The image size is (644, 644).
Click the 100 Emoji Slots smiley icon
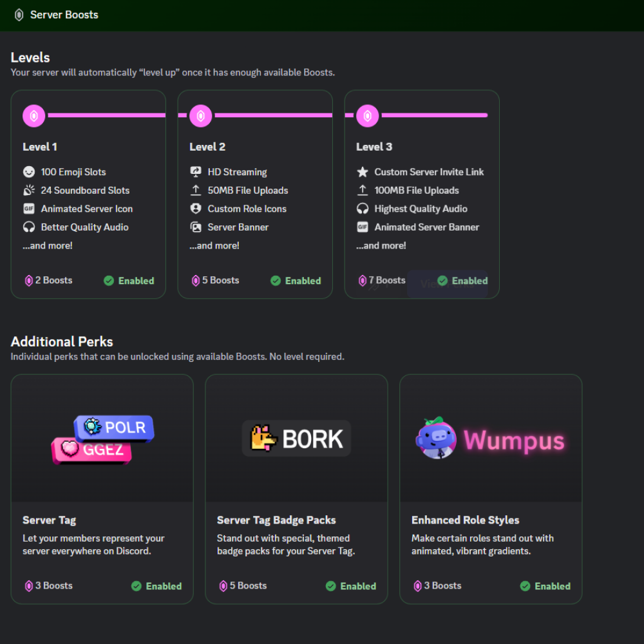click(x=29, y=172)
